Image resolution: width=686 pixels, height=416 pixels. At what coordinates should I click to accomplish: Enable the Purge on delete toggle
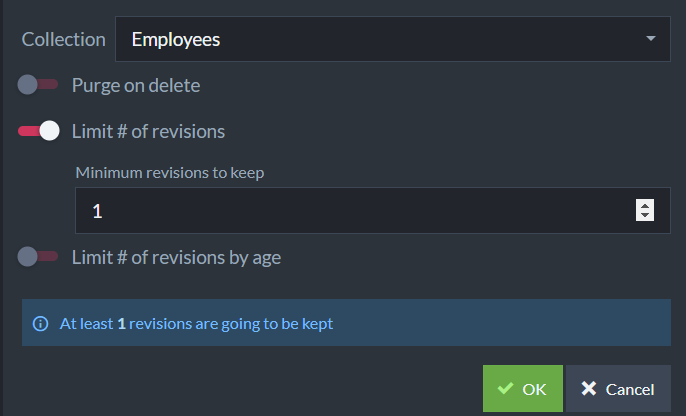click(38, 84)
